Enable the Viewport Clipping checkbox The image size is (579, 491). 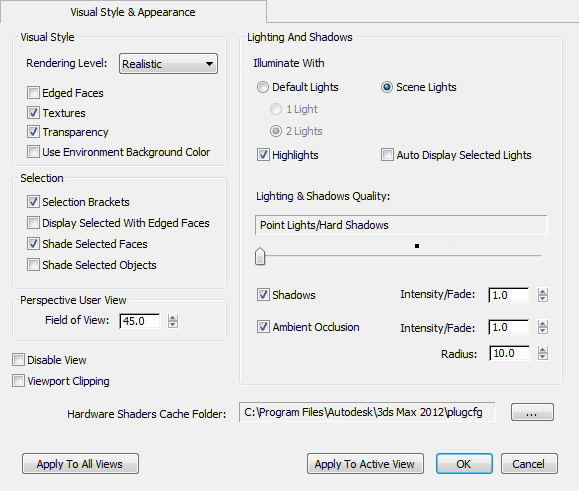[18, 381]
